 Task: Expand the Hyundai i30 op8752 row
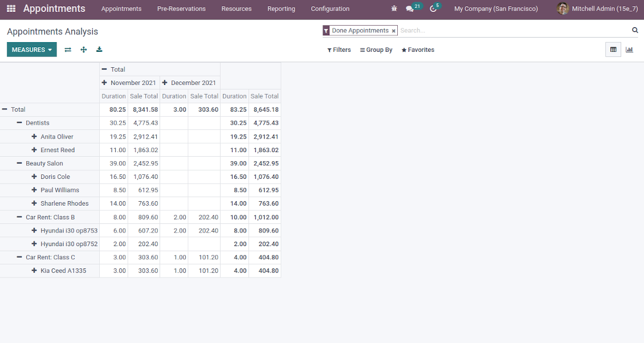(34, 244)
